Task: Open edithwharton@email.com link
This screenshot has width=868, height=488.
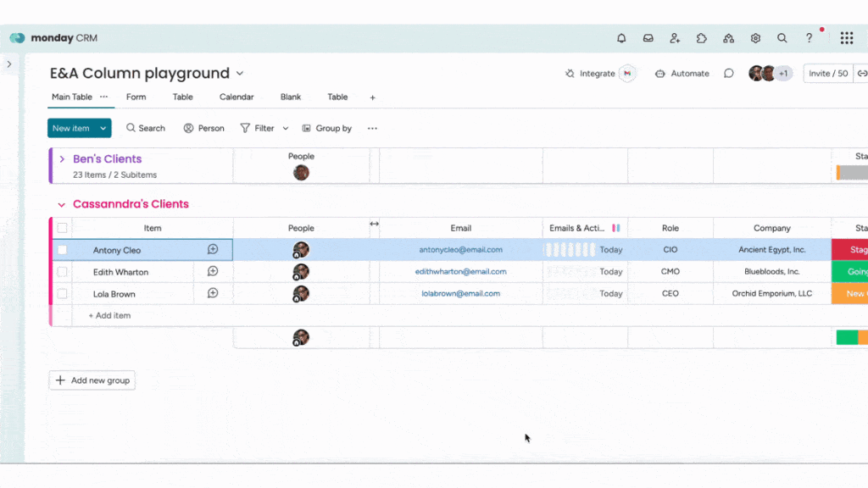Action: tap(460, 272)
